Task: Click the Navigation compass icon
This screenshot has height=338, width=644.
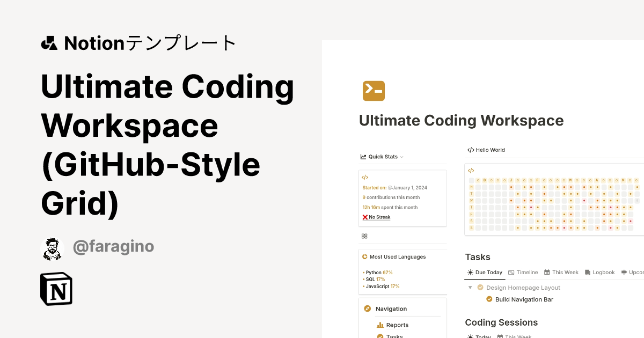Action: [x=368, y=308]
